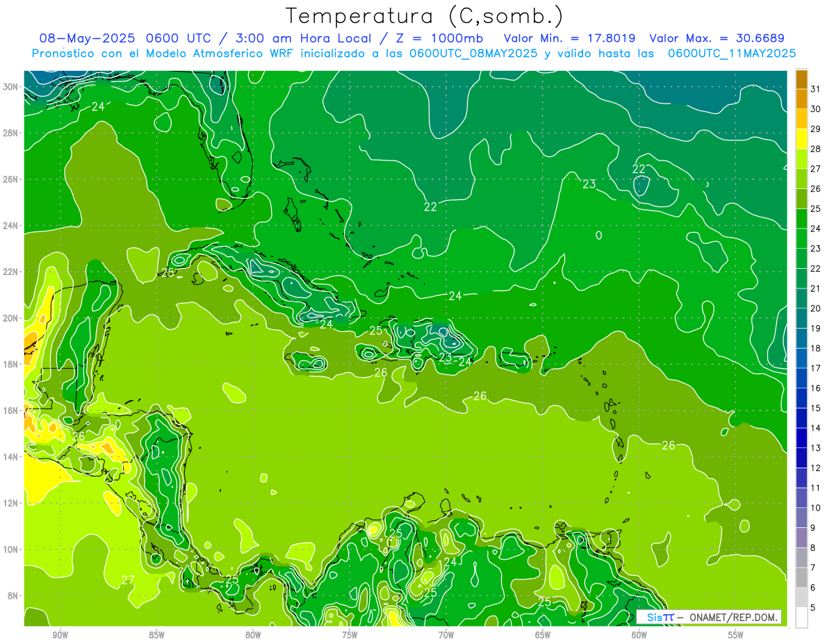This screenshot has height=644, width=834.
Task: Click the colorbar scale label '14'
Action: [816, 428]
